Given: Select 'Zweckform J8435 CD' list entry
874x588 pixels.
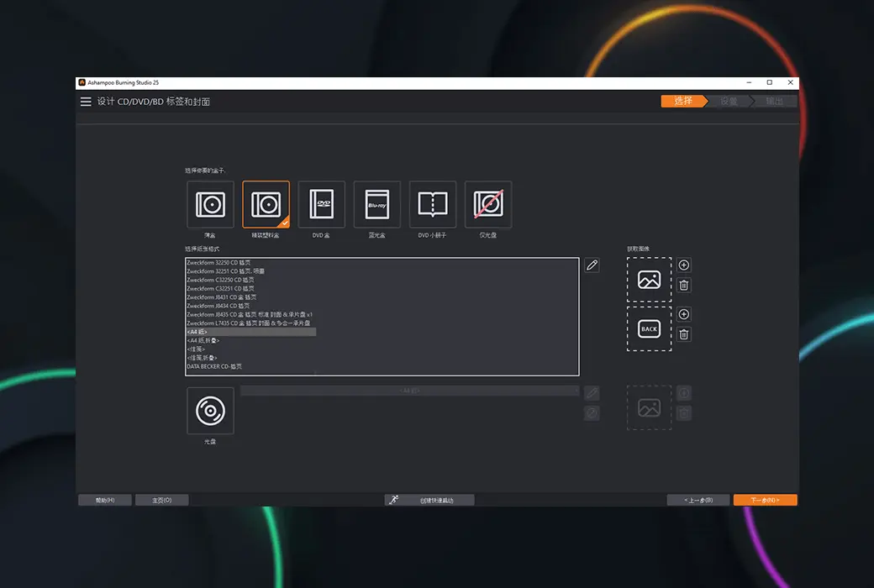Looking at the screenshot, I should [250, 314].
